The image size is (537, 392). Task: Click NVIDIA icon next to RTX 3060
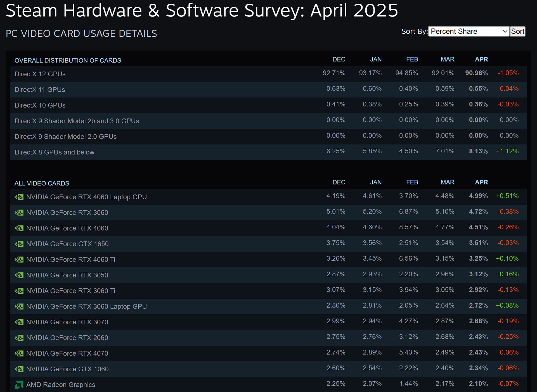tap(19, 213)
